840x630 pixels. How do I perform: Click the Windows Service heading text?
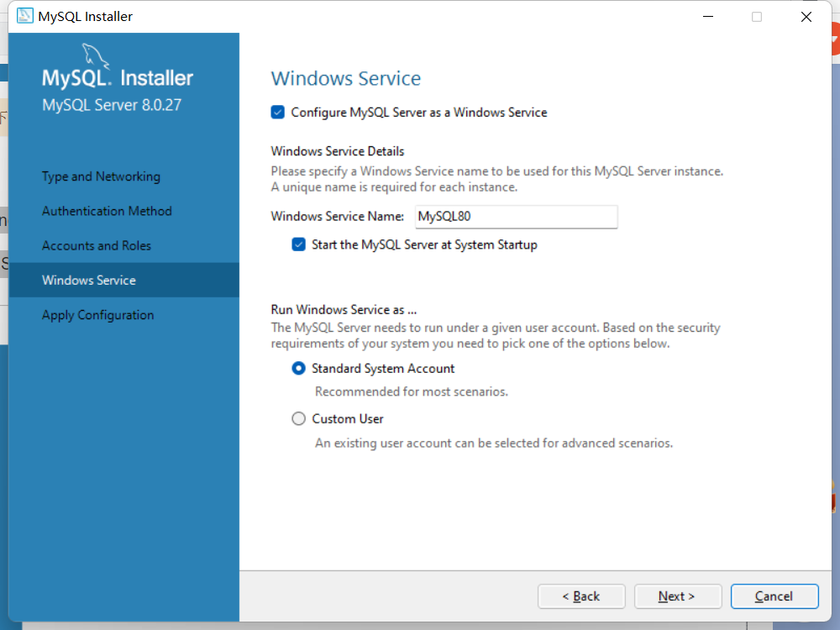[346, 78]
